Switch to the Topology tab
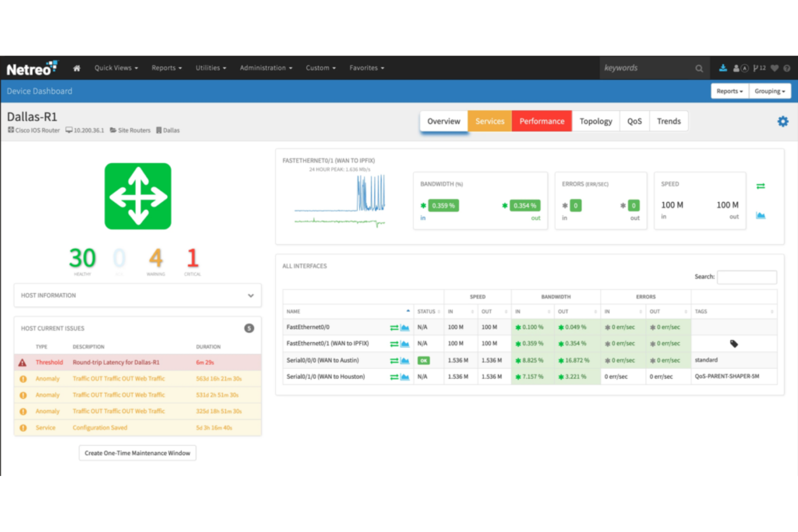 596,121
